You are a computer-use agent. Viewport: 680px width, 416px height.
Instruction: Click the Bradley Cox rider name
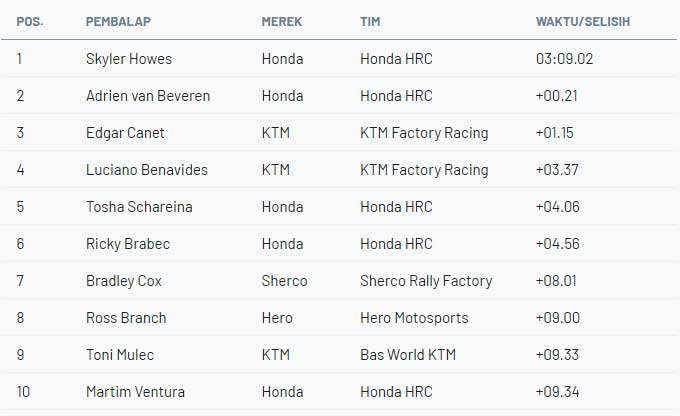click(125, 281)
